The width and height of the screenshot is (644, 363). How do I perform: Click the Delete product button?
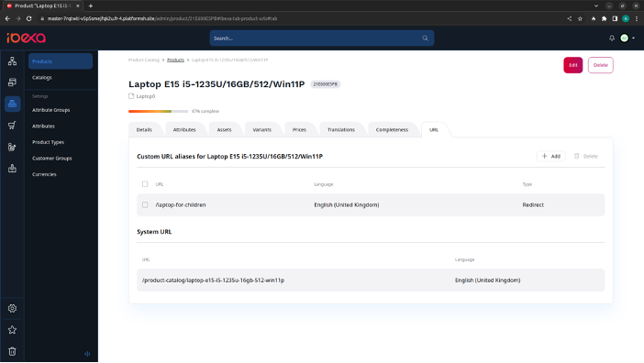601,65
